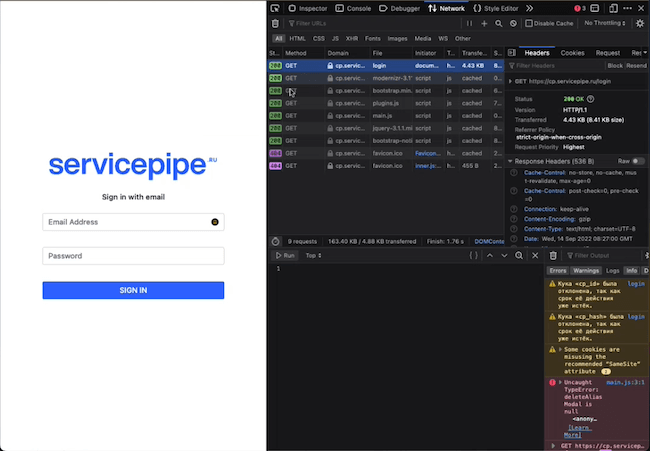The image size is (650, 451).
Task: Open the No Throttling dropdown
Action: tap(604, 23)
